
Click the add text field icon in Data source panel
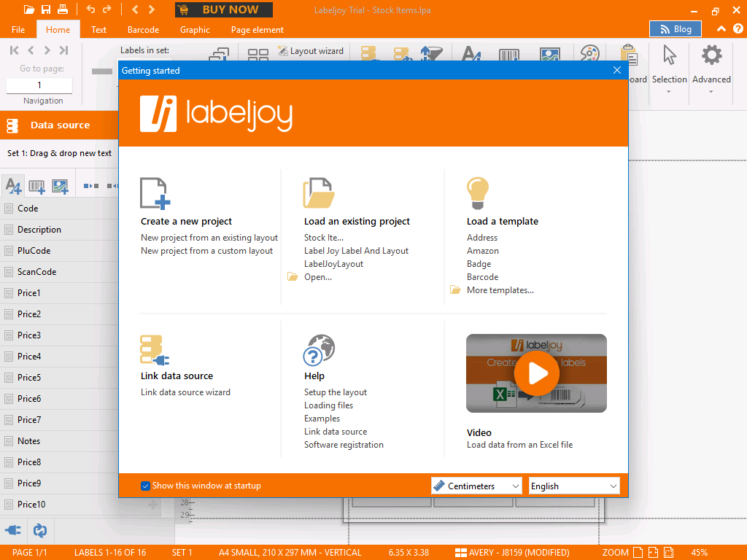pos(13,186)
